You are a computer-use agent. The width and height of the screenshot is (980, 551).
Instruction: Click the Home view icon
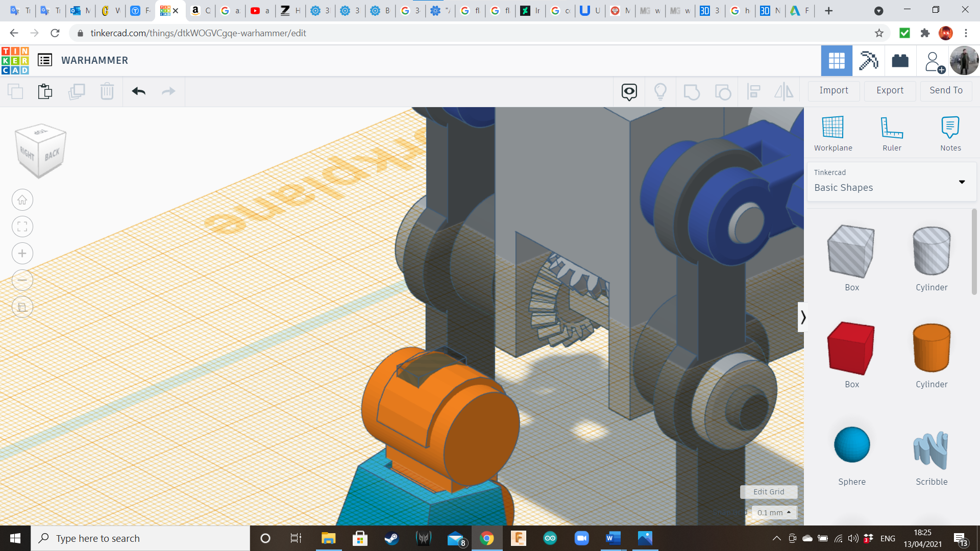pyautogui.click(x=22, y=200)
